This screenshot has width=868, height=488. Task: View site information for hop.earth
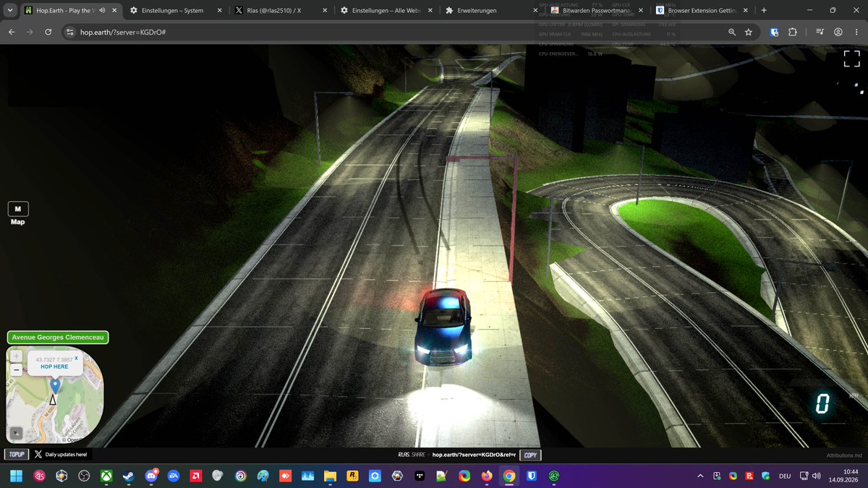point(69,33)
